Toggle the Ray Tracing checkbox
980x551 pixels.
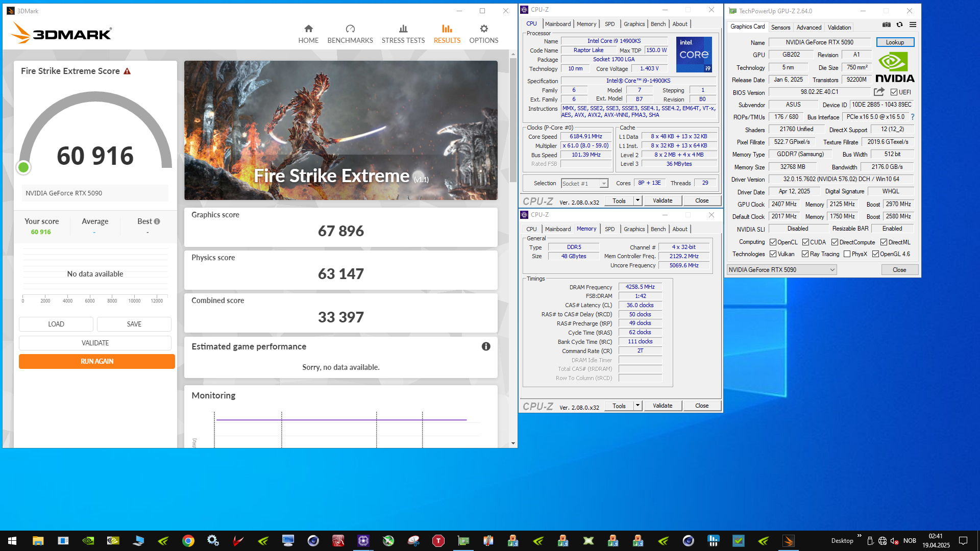pos(805,254)
